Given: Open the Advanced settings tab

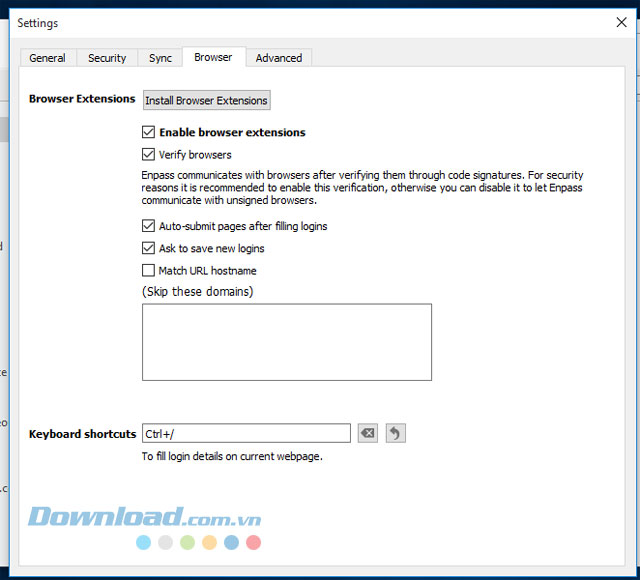Looking at the screenshot, I should point(279,58).
